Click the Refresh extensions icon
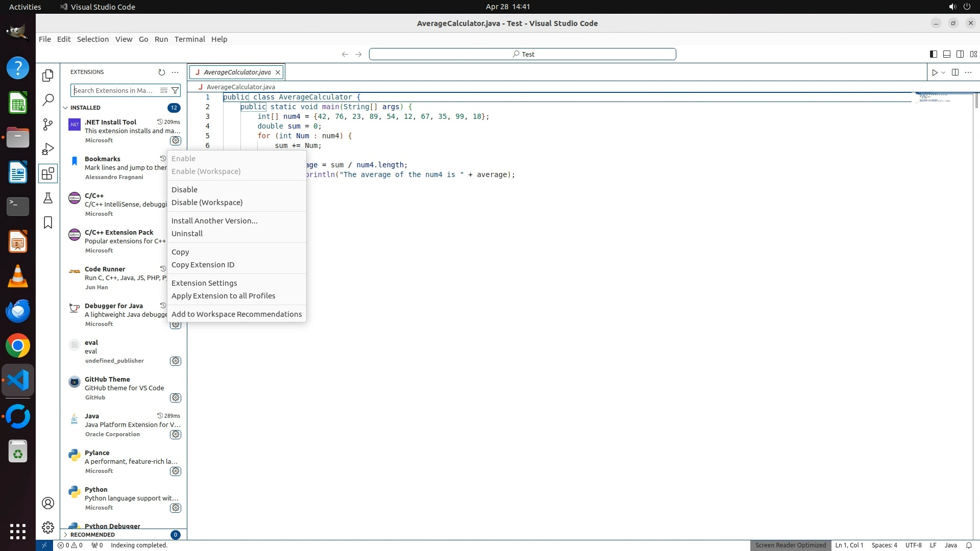 pyautogui.click(x=162, y=72)
